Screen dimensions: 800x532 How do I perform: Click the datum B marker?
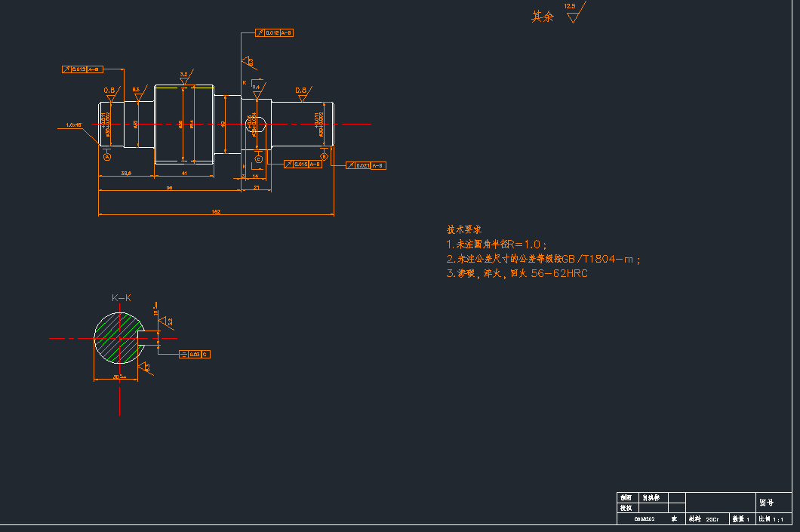point(324,156)
